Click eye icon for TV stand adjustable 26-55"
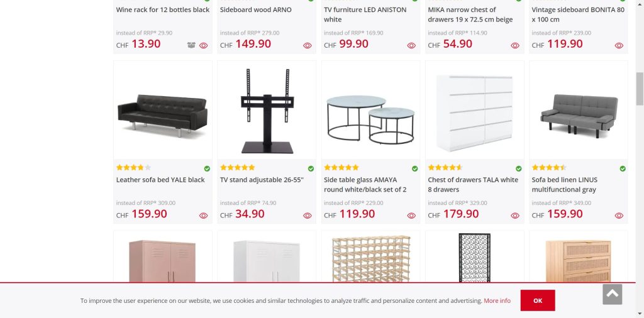The width and height of the screenshot is (644, 318). pos(308,216)
